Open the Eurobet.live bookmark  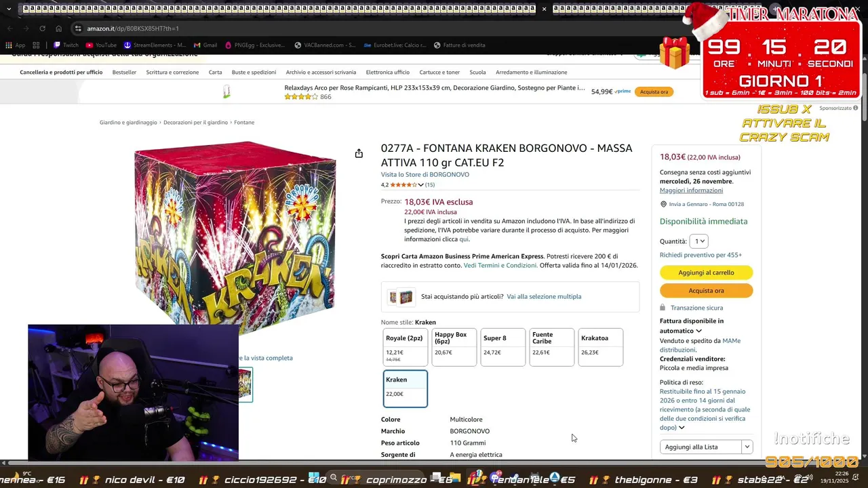point(395,45)
